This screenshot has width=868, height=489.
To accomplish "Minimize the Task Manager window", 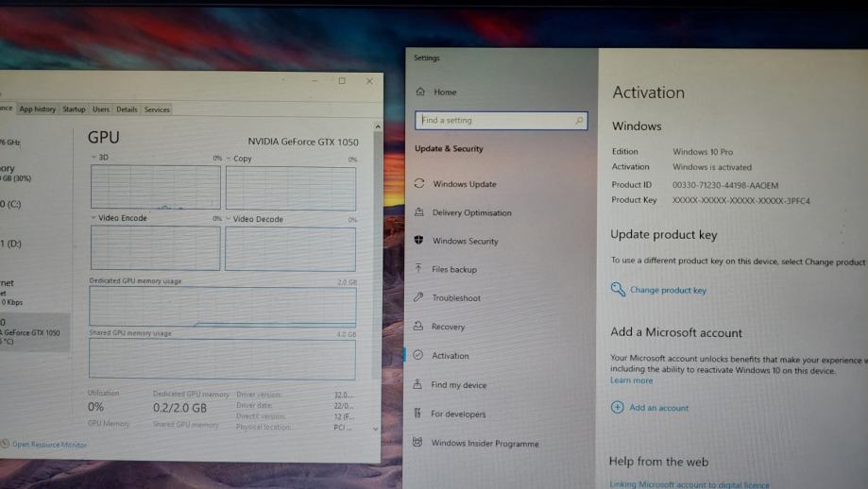I will click(x=315, y=81).
